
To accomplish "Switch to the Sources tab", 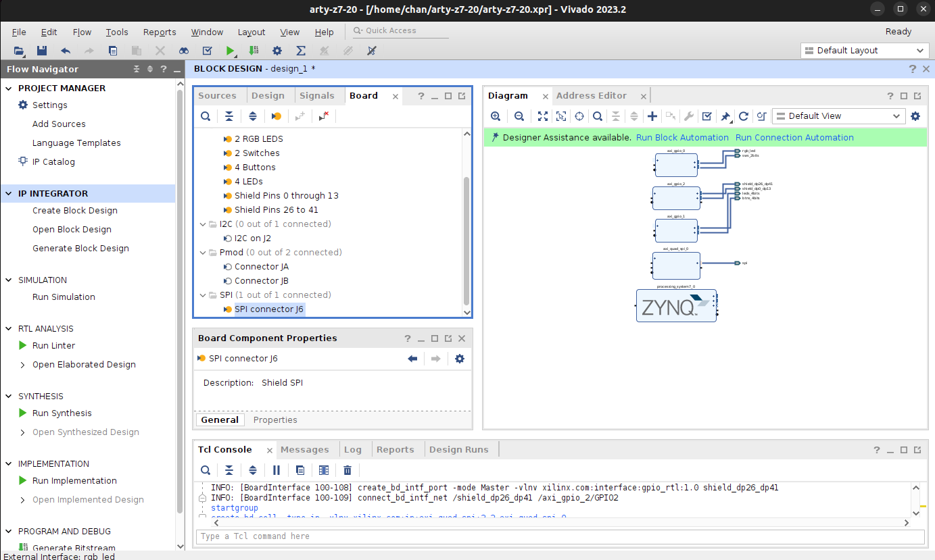I will [218, 96].
